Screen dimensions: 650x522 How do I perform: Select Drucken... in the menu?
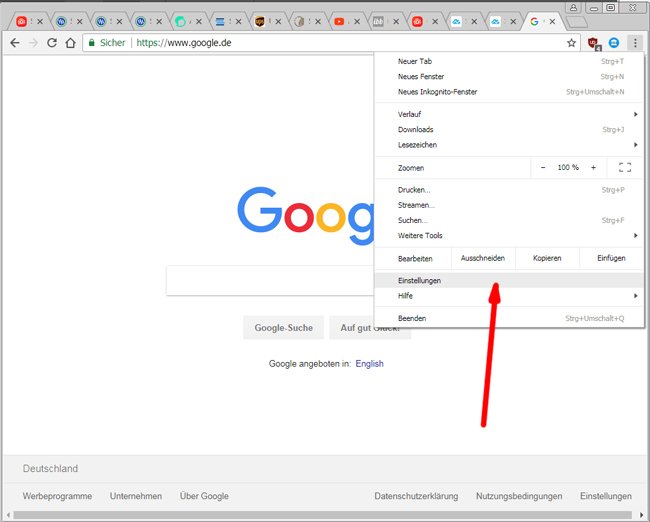tap(509, 190)
